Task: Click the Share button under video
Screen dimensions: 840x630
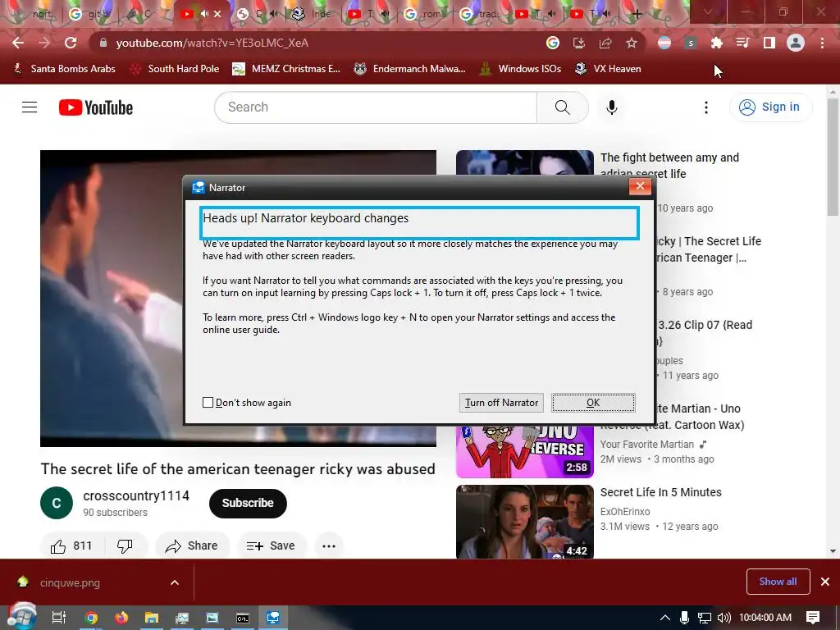Action: pyautogui.click(x=192, y=546)
